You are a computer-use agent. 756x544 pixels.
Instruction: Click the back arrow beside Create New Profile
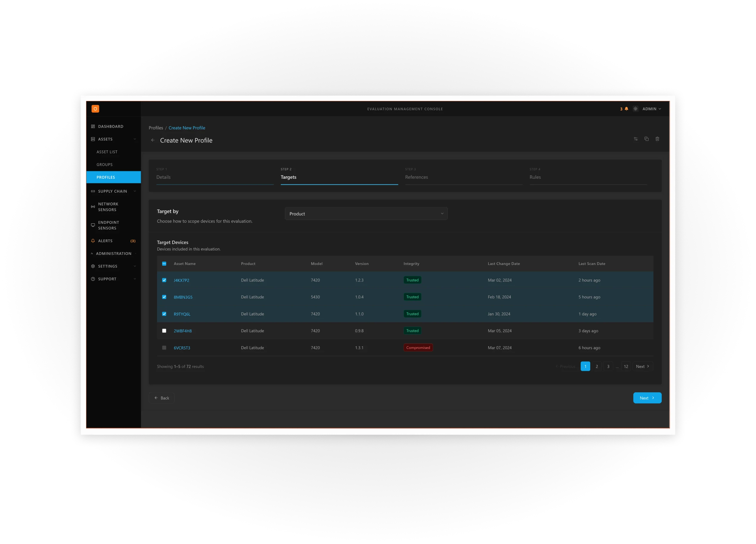tap(153, 140)
